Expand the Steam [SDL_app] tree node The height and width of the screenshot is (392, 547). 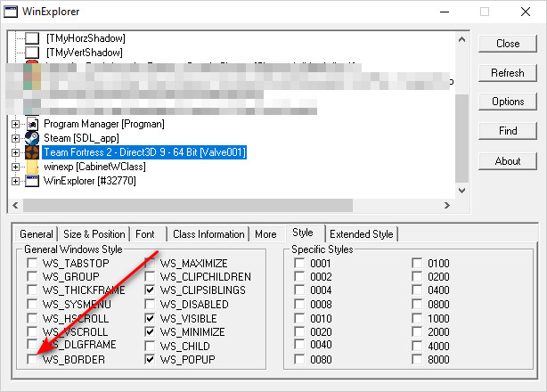click(x=15, y=138)
